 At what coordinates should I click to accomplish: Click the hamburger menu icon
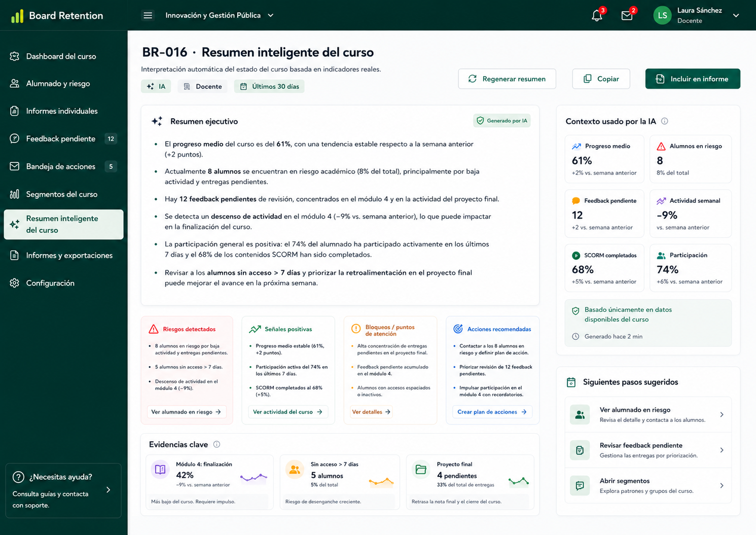[x=148, y=16]
